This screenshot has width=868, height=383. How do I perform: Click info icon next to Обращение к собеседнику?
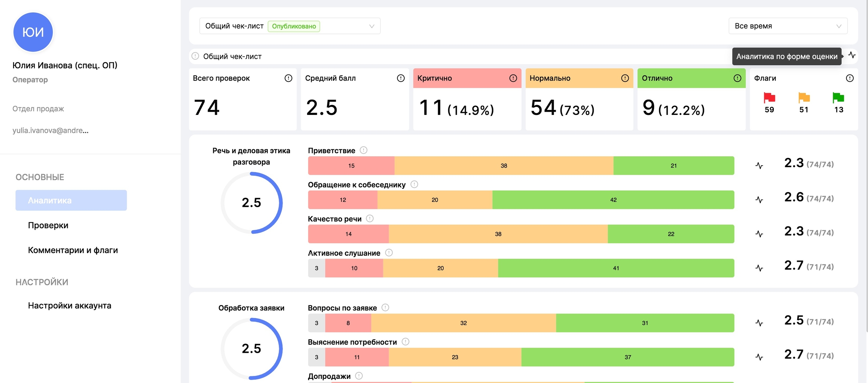coord(414,185)
